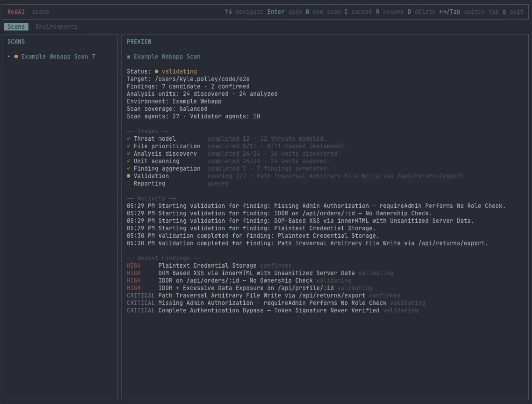Click the checkmark beside the Unit scanning stage
The width and height of the screenshot is (532, 404).
[129, 161]
